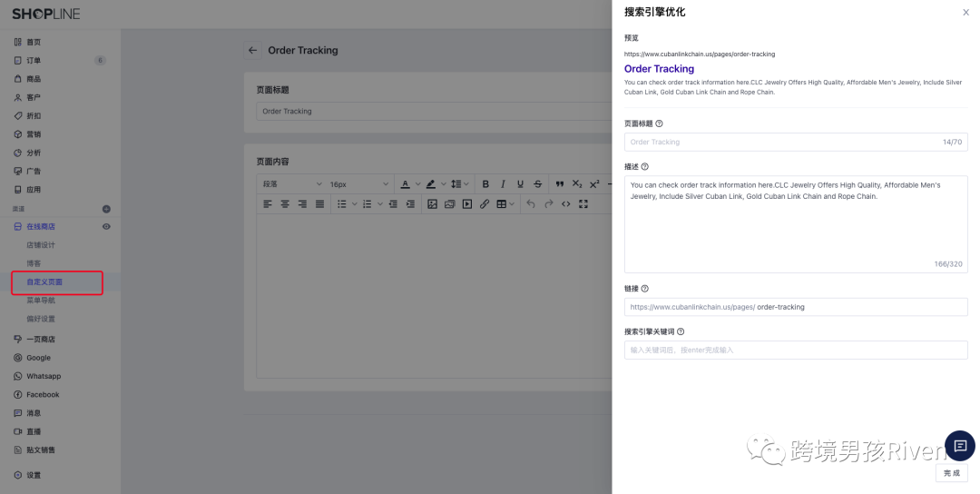Add a channel with plus icon

point(106,209)
